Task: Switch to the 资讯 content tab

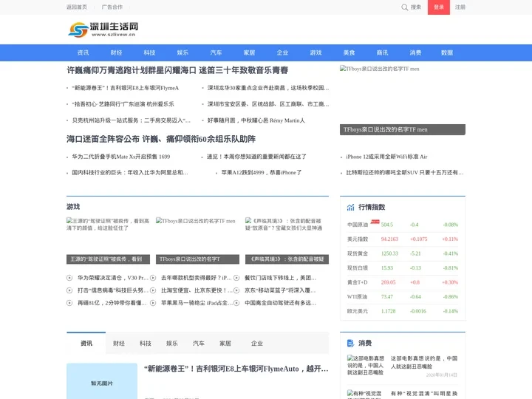Action: pyautogui.click(x=86, y=344)
